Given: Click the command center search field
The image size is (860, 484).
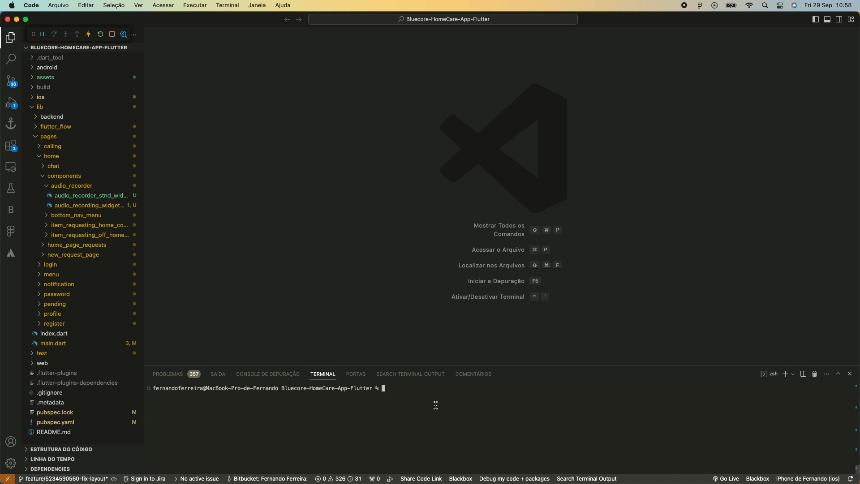Looking at the screenshot, I should [x=443, y=19].
